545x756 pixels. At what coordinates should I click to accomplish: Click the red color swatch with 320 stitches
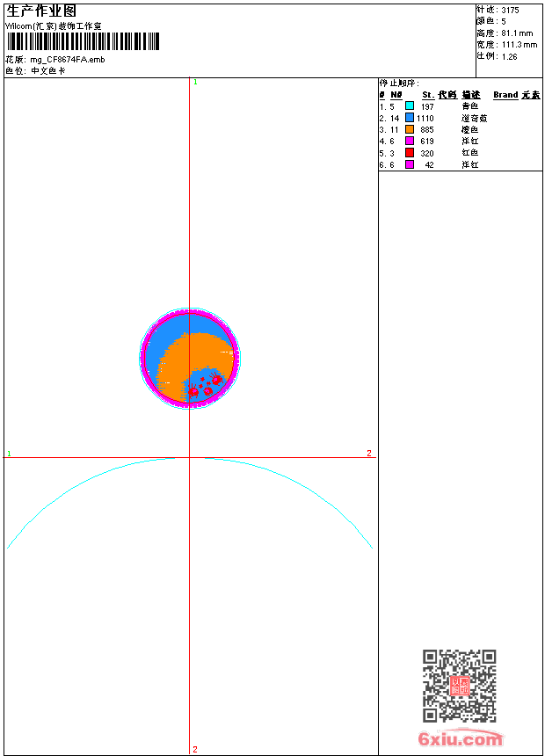pos(410,153)
